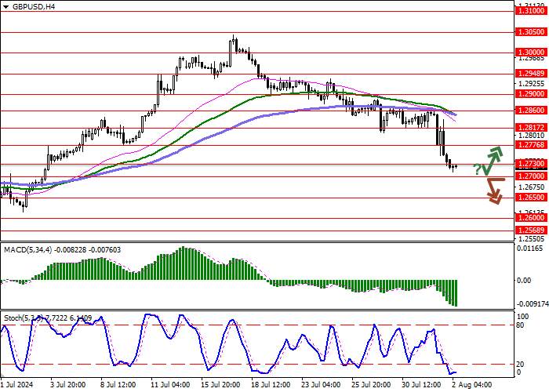Screen dimensions: 549x392
Task: Click the 1.28010 price axis value
Action: [531, 136]
